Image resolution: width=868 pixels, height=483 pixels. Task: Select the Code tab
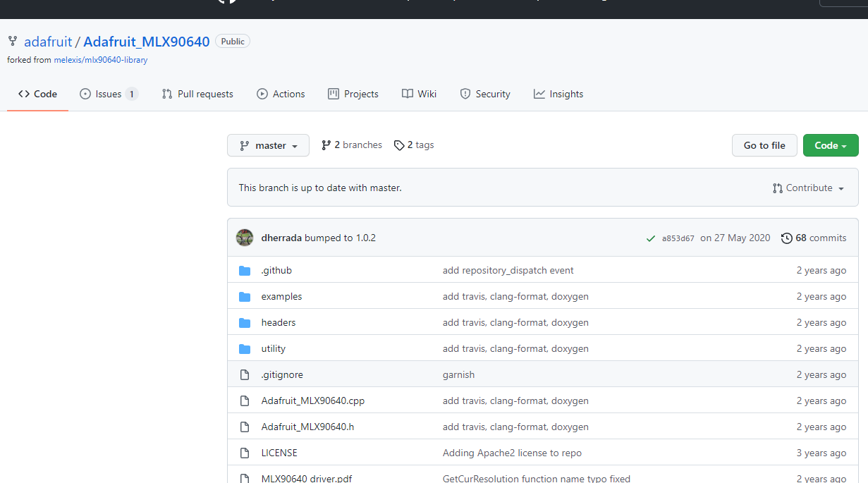(38, 94)
